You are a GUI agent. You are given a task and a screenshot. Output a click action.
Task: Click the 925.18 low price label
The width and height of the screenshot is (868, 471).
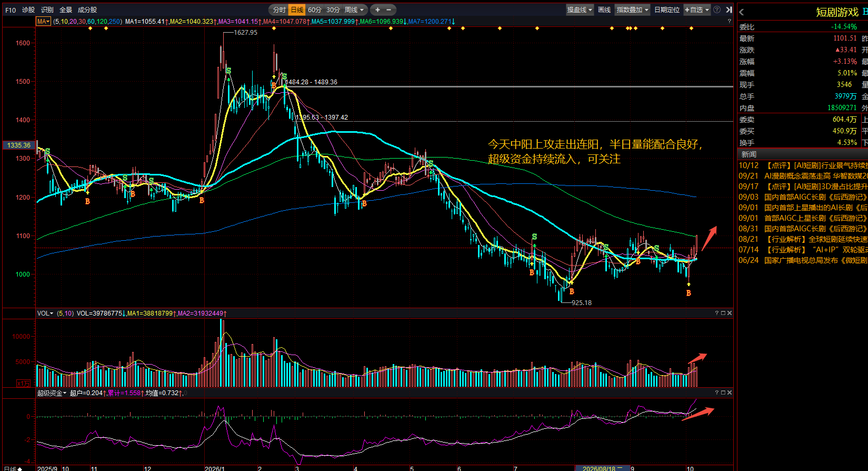(x=582, y=303)
